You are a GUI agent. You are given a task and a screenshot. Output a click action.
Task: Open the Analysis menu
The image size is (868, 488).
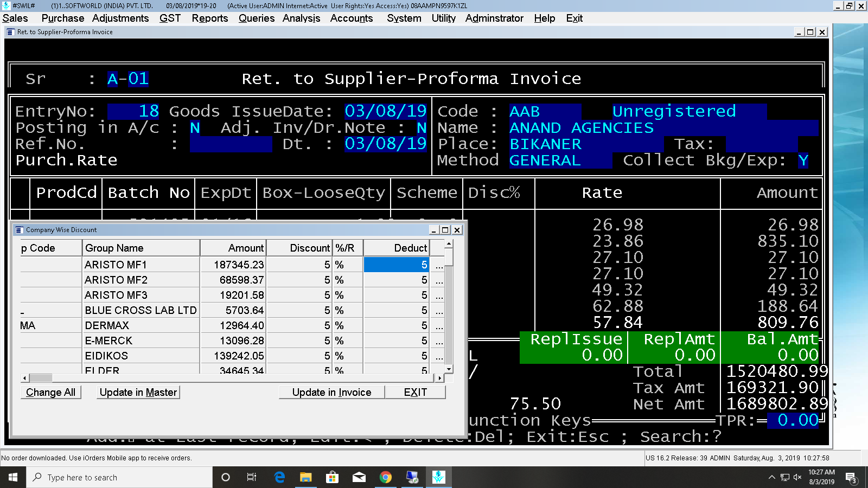click(x=301, y=18)
